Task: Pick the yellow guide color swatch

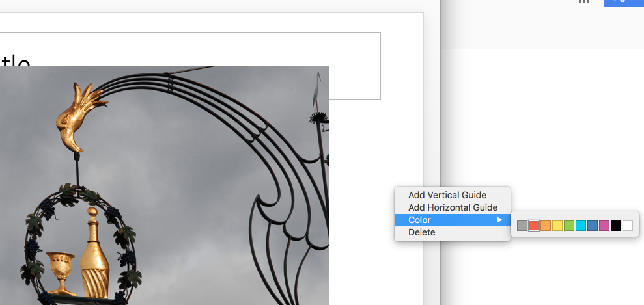Action: [x=557, y=226]
